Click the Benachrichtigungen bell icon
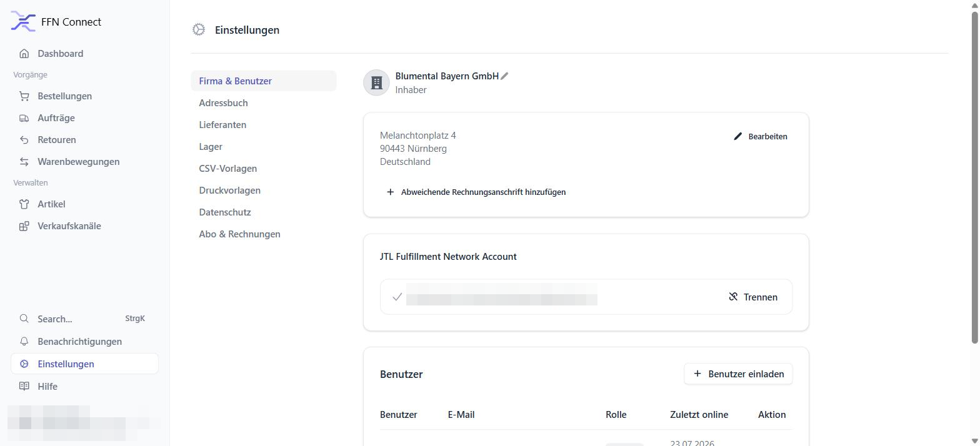The image size is (980, 446). 24,341
